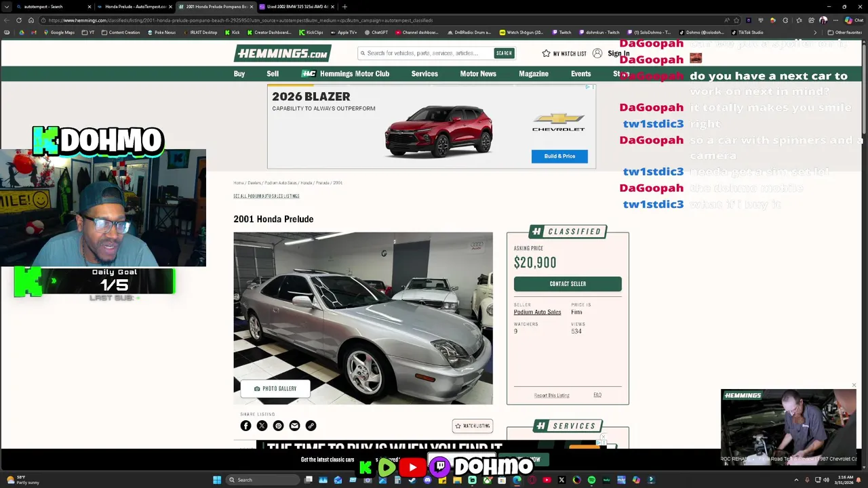Click the site search text field

(x=425, y=53)
